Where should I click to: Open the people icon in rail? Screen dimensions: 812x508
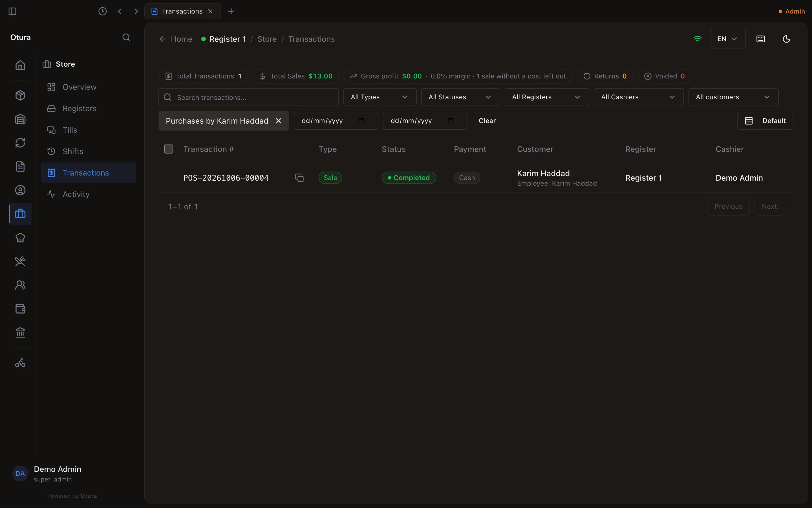coord(20,285)
